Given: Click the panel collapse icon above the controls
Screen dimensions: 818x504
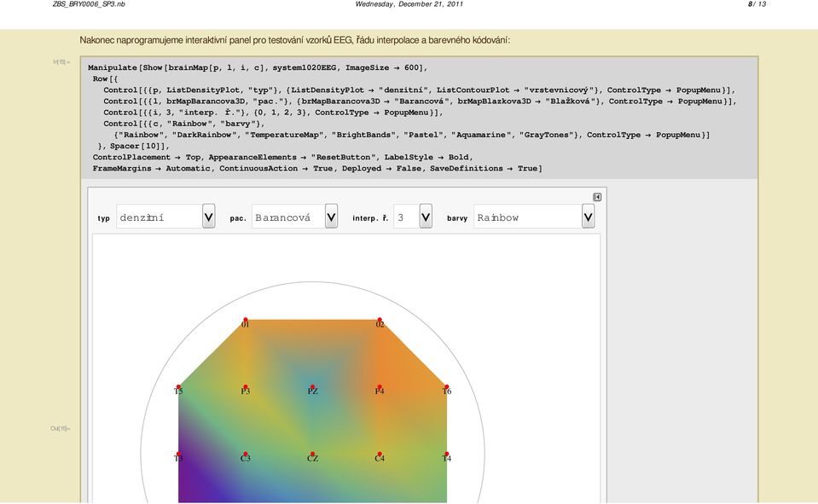Looking at the screenshot, I should [597, 197].
